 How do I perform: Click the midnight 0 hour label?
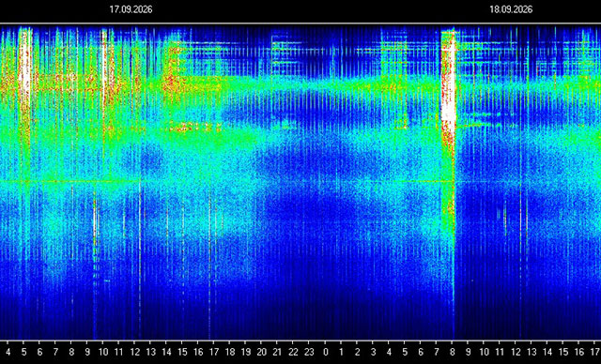[x=326, y=352]
